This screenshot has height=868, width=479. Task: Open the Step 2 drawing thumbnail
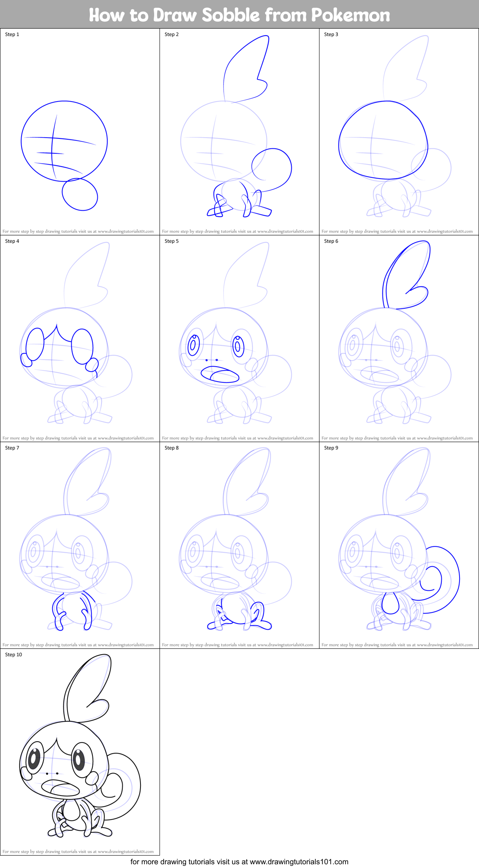pyautogui.click(x=239, y=132)
